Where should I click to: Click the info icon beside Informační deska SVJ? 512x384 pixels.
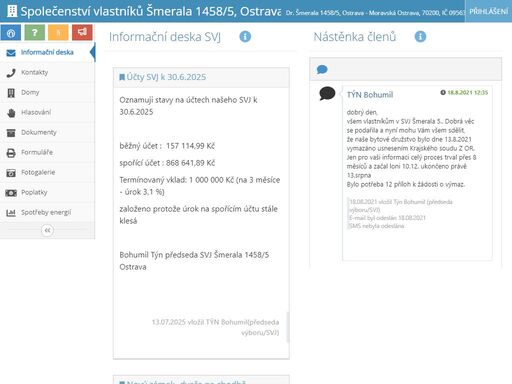coord(245,36)
